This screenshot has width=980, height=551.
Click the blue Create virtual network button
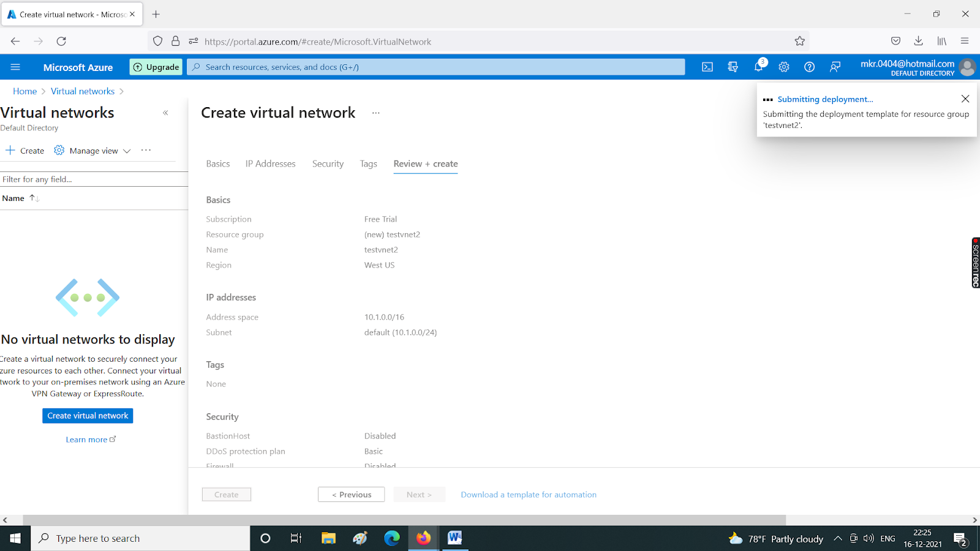88,416
